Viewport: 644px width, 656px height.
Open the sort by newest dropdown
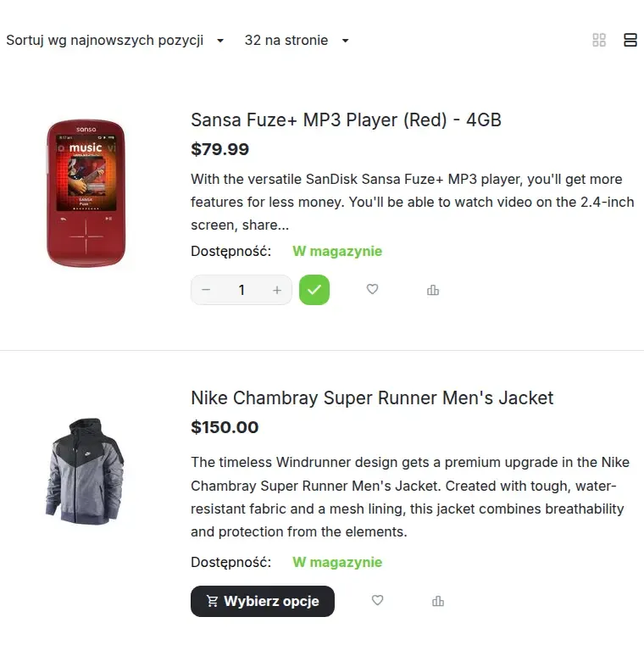pyautogui.click(x=115, y=40)
